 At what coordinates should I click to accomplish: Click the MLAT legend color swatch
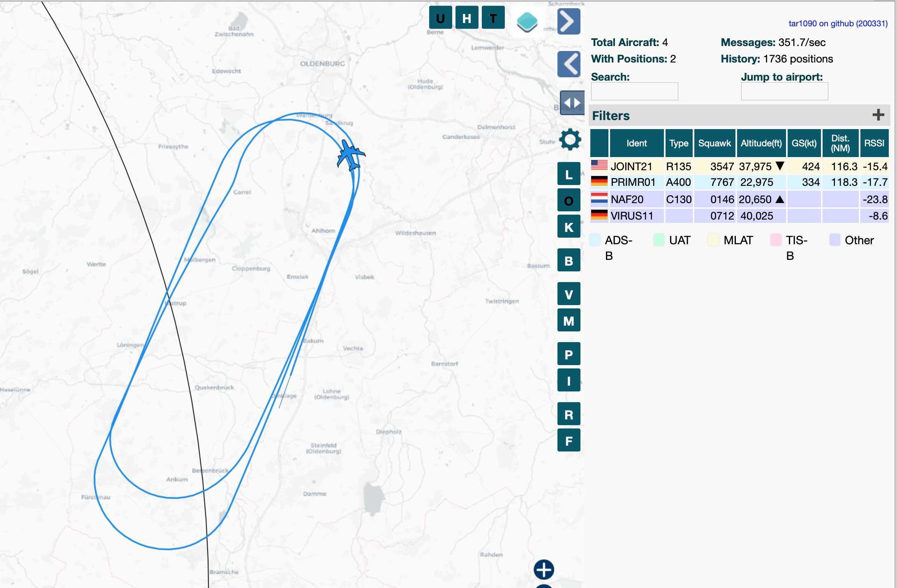click(713, 240)
